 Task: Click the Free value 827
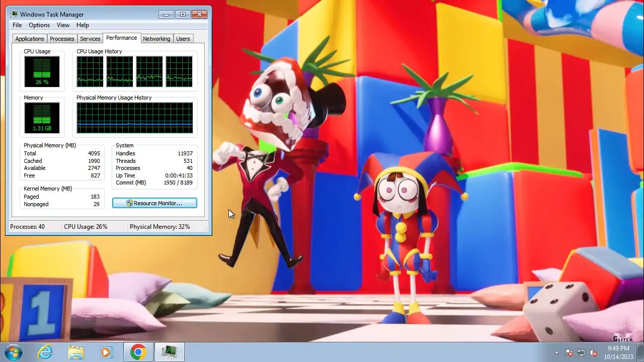[95, 175]
